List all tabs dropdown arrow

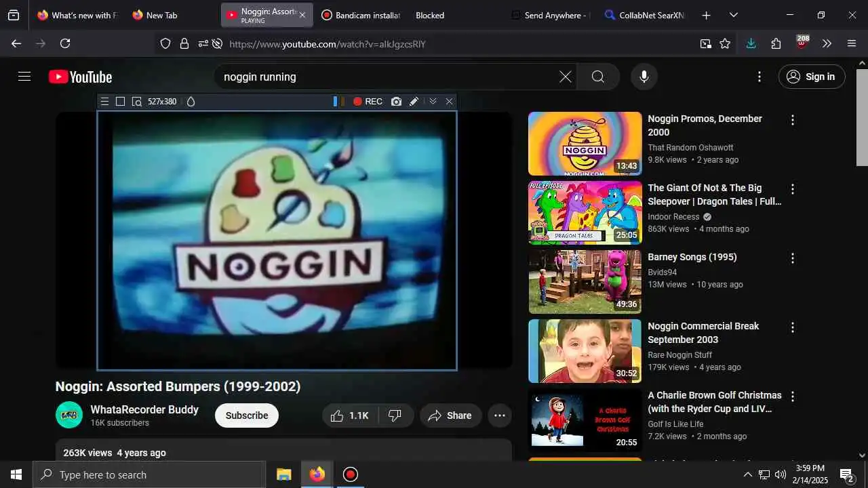(734, 15)
